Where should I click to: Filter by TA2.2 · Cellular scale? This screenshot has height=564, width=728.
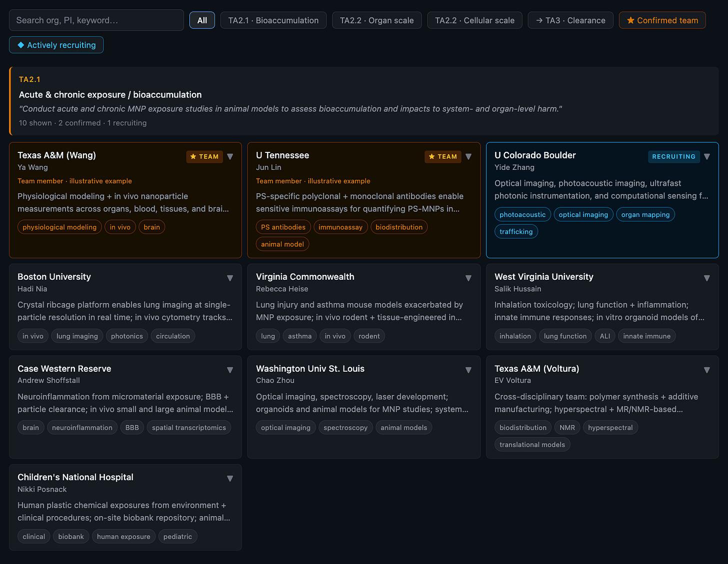(x=474, y=20)
